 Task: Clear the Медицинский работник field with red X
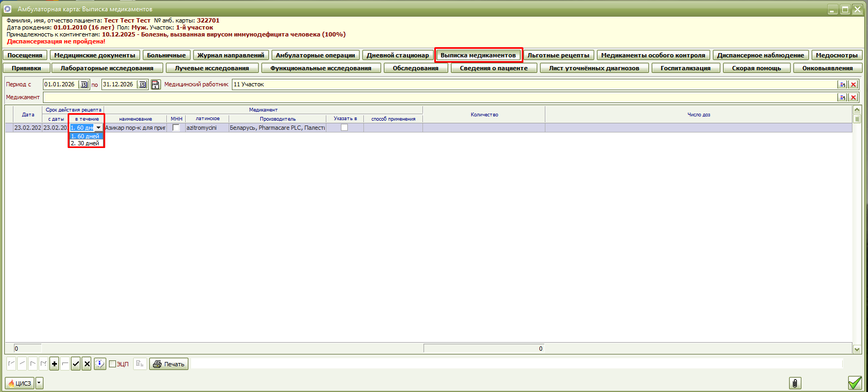[x=853, y=85]
